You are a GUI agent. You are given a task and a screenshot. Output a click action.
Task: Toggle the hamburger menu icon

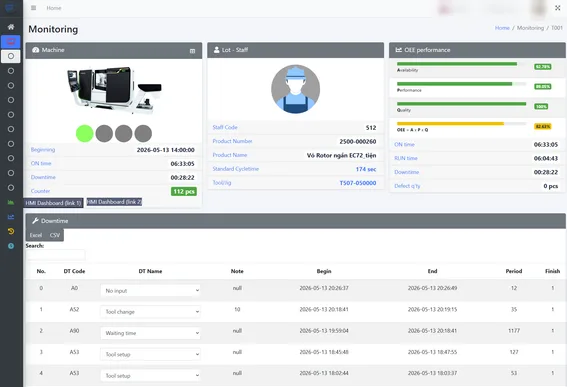(33, 8)
